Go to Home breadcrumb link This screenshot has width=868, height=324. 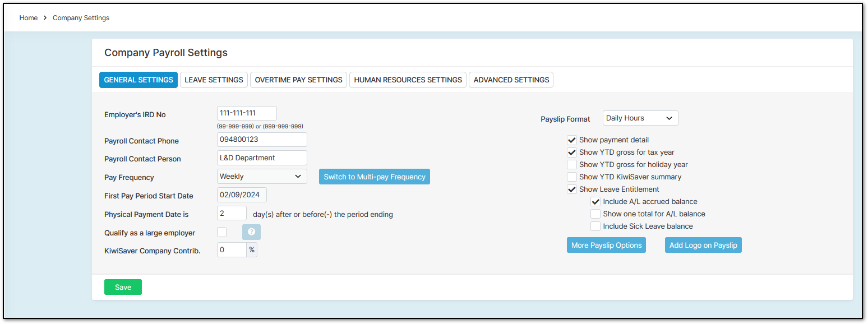point(29,18)
